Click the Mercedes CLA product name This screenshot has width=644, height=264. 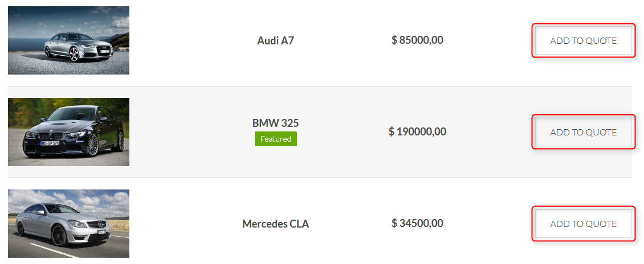(276, 224)
